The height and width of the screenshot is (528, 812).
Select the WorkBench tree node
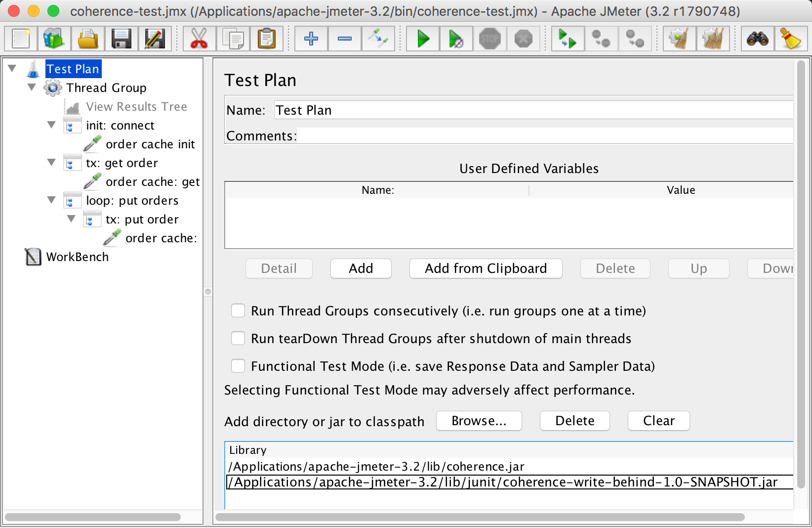[x=78, y=257]
